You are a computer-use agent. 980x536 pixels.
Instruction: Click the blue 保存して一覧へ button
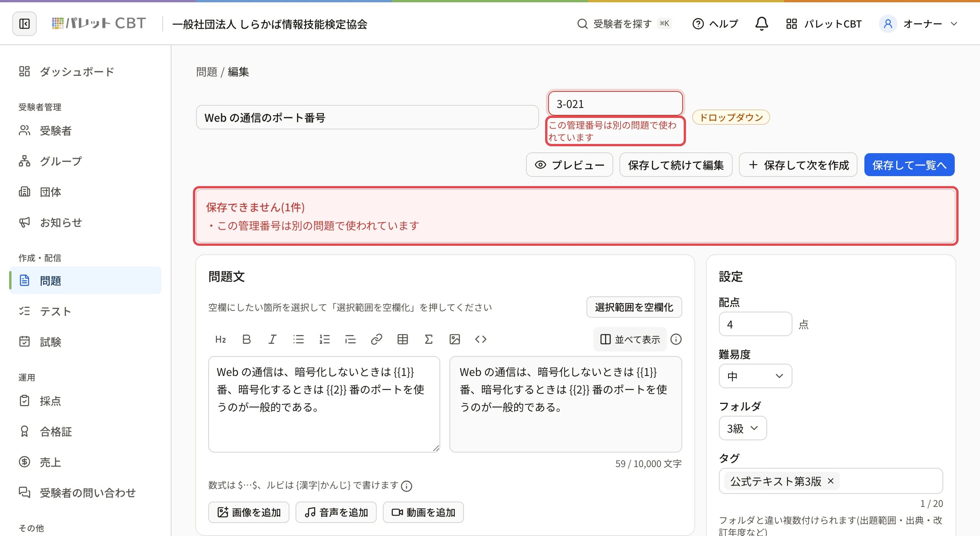pyautogui.click(x=909, y=165)
